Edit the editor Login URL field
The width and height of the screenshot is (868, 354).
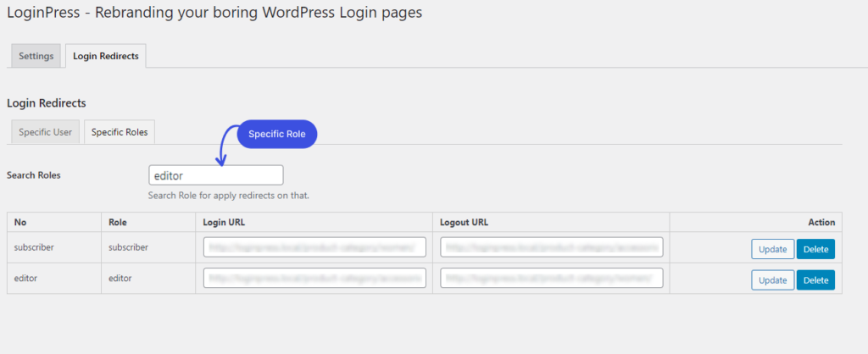pyautogui.click(x=314, y=279)
